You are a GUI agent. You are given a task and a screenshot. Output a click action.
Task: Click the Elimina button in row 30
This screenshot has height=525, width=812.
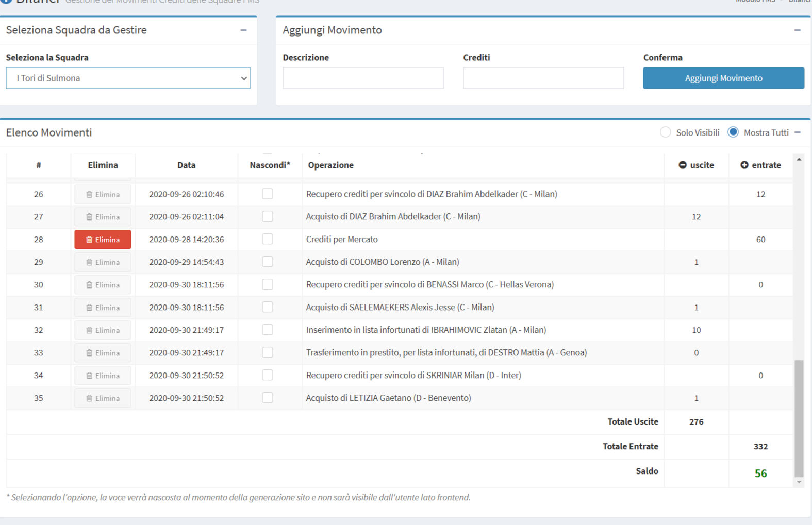[103, 285]
